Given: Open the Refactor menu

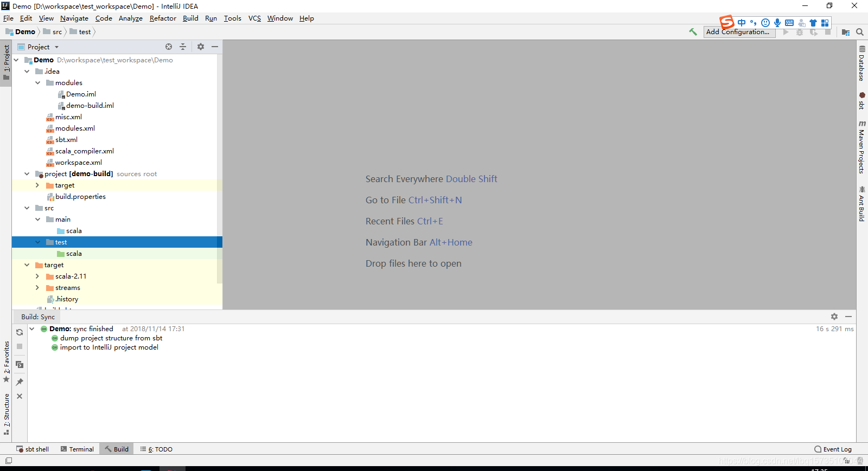Looking at the screenshot, I should click(x=163, y=18).
